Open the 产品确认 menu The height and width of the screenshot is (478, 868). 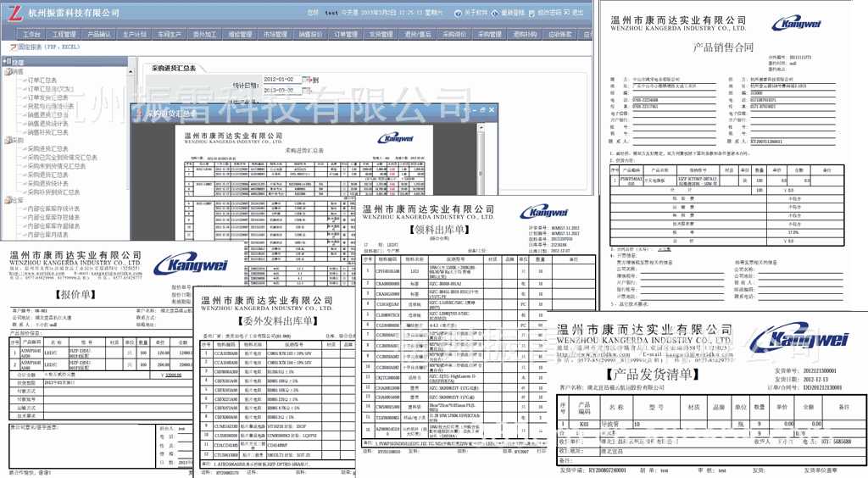[98, 34]
